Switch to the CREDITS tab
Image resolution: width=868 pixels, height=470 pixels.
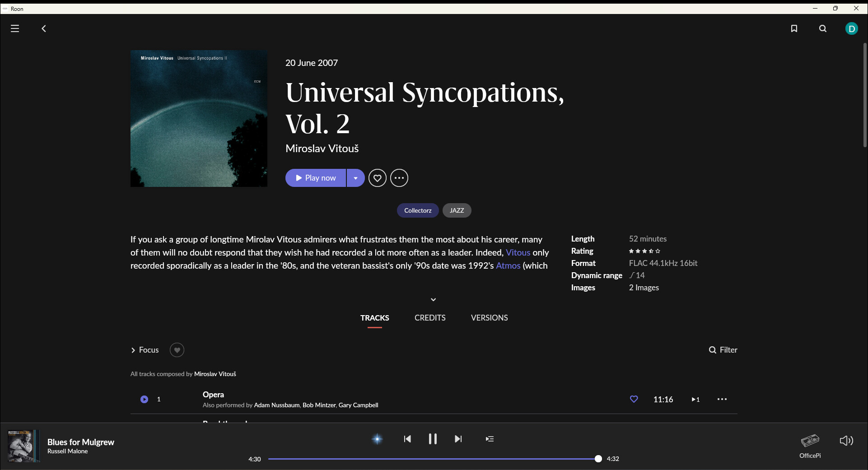[429, 318]
